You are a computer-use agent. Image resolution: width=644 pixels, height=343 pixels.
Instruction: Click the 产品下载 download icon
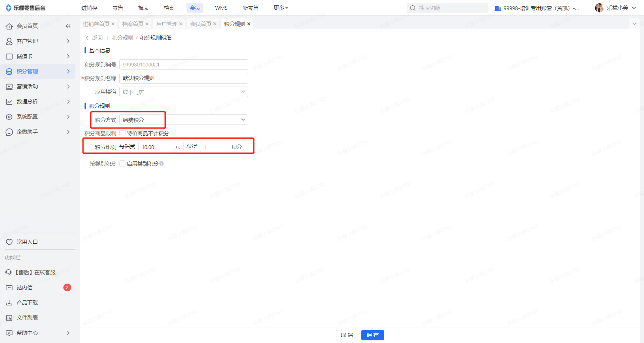pos(9,303)
